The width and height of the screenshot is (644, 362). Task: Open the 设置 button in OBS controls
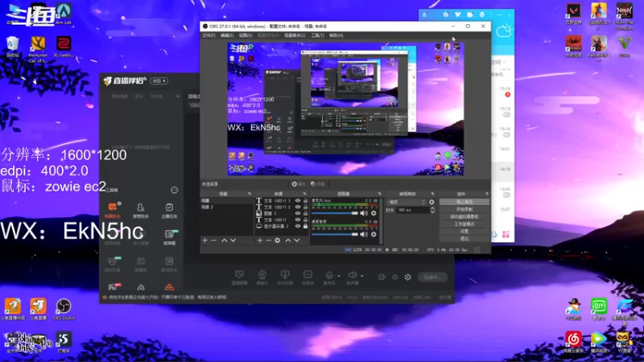pos(464,231)
